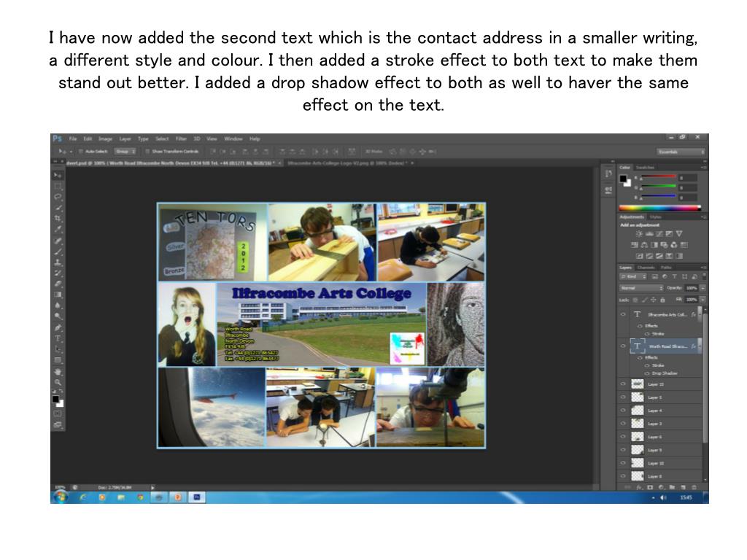This screenshot has width=747, height=560.
Task: Select the Path Selection tool
Action: 58,349
